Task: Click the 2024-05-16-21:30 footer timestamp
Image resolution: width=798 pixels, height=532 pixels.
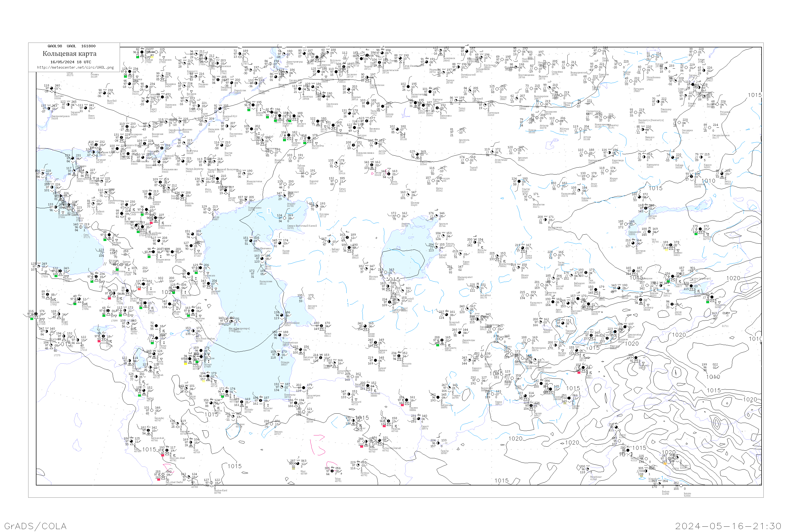Action: tap(728, 526)
